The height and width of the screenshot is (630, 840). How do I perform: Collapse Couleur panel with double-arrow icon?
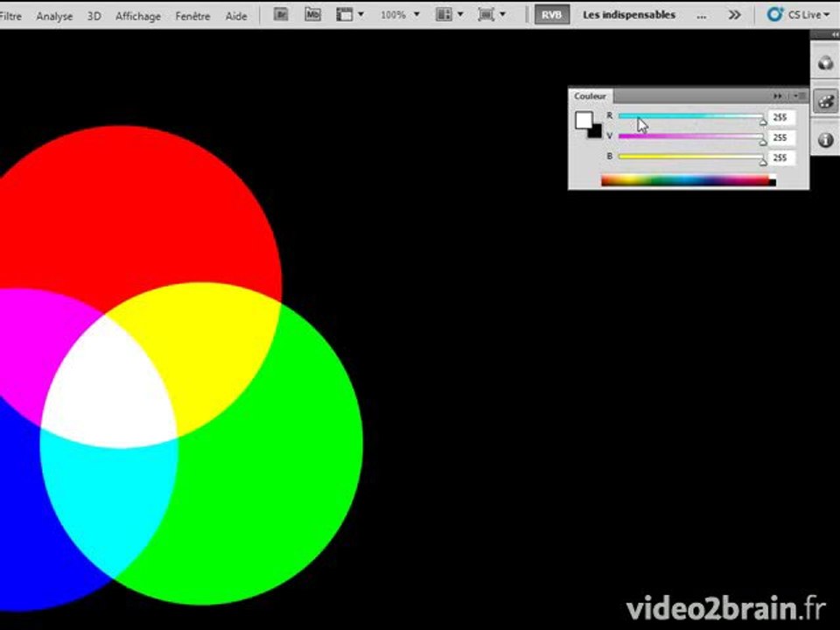(x=777, y=96)
